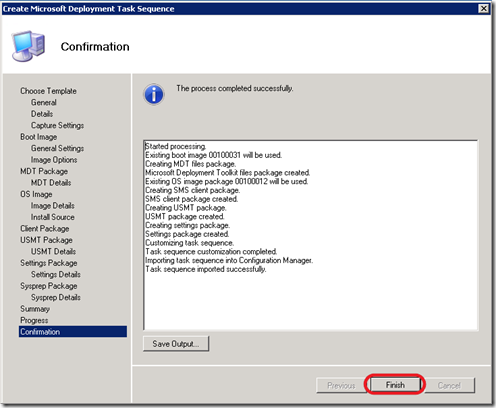Click 'Task sequence imported successfully.' line
This screenshot has height=408, width=496.
206,269
